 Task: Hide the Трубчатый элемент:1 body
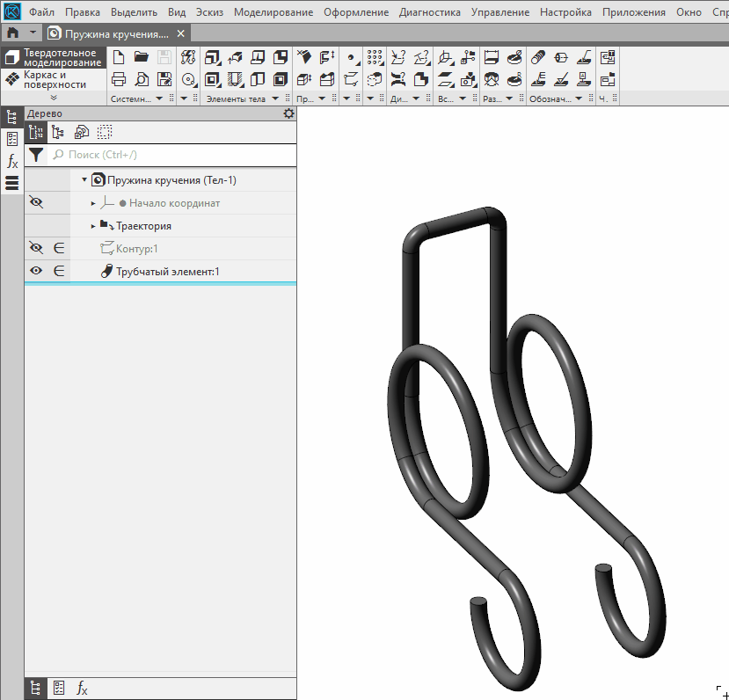36,272
